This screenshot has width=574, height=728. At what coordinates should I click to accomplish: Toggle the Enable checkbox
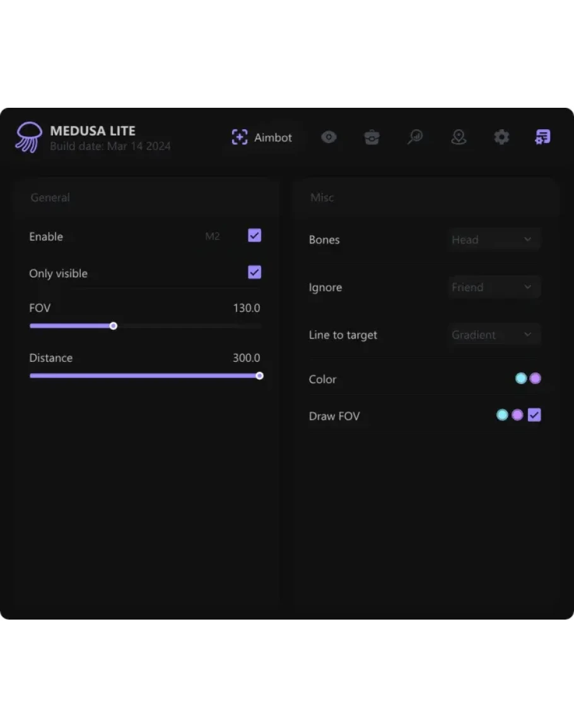pos(255,236)
